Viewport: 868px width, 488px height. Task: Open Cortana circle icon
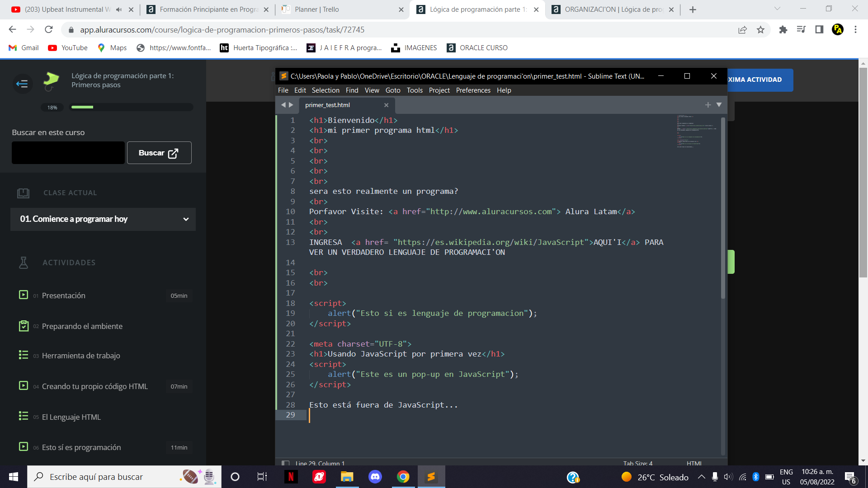(x=235, y=477)
